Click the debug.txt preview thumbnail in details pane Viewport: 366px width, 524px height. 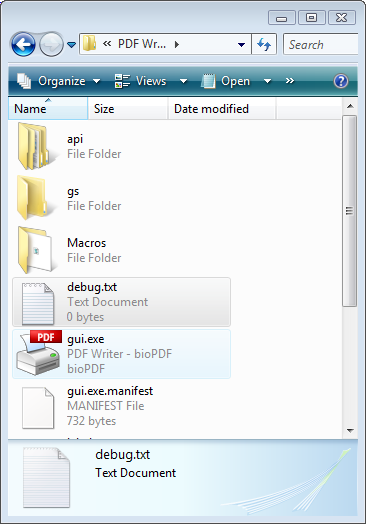click(46, 478)
